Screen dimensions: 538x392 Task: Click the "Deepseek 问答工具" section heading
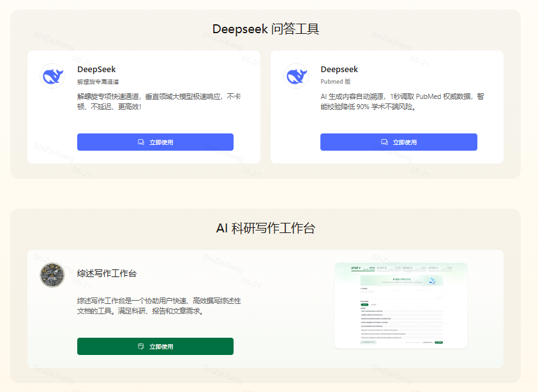pyautogui.click(x=265, y=29)
